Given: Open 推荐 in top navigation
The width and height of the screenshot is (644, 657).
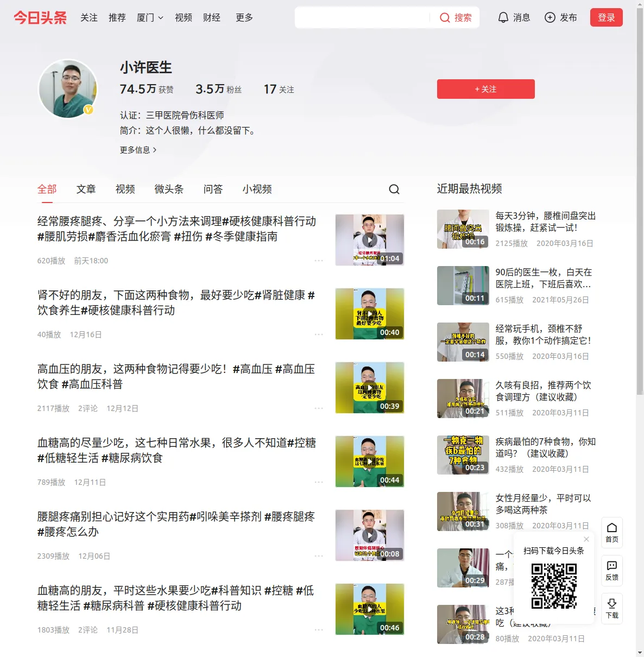Looking at the screenshot, I should click(x=117, y=17).
